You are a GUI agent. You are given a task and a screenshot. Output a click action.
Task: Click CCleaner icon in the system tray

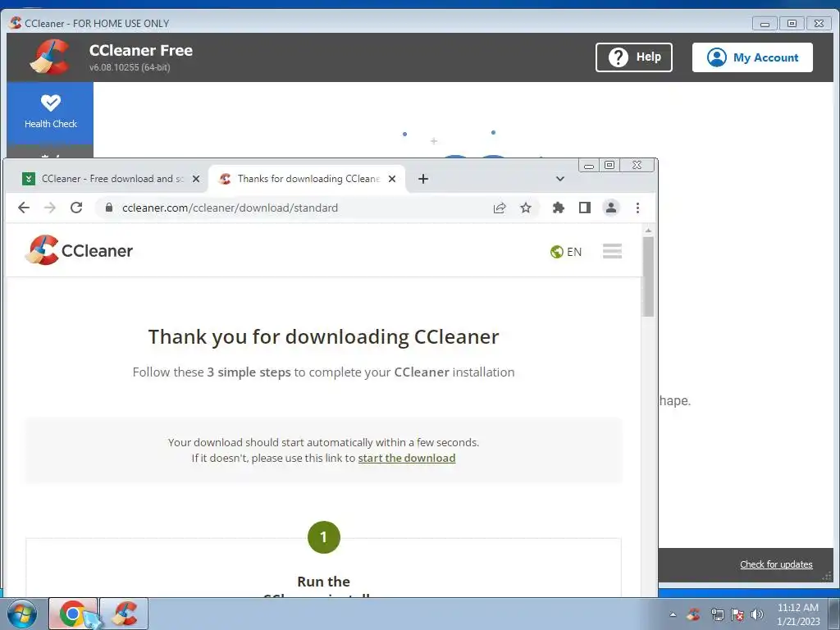694,614
